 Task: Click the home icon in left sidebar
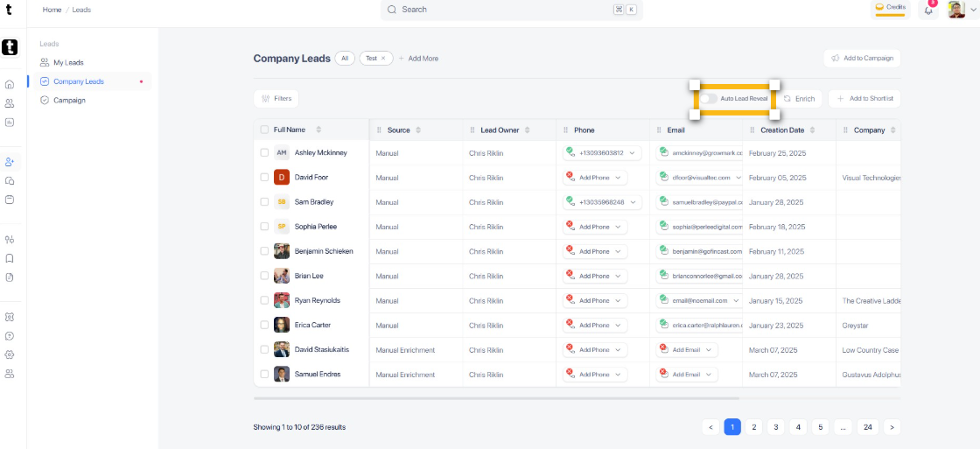(x=10, y=84)
